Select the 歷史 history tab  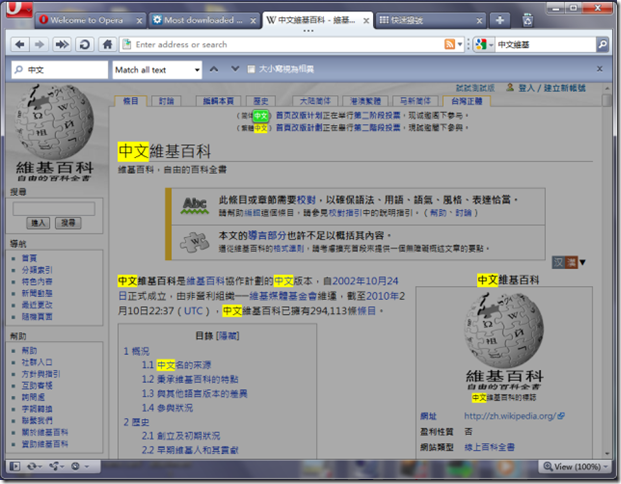click(261, 101)
